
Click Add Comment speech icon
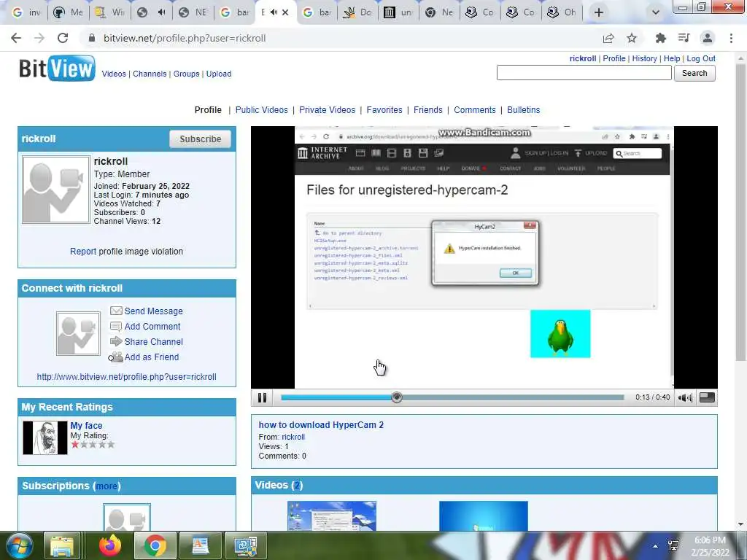116,326
